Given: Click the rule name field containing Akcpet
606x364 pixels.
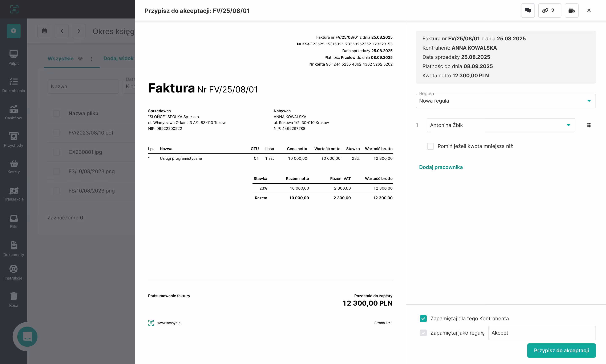Looking at the screenshot, I should [x=542, y=333].
